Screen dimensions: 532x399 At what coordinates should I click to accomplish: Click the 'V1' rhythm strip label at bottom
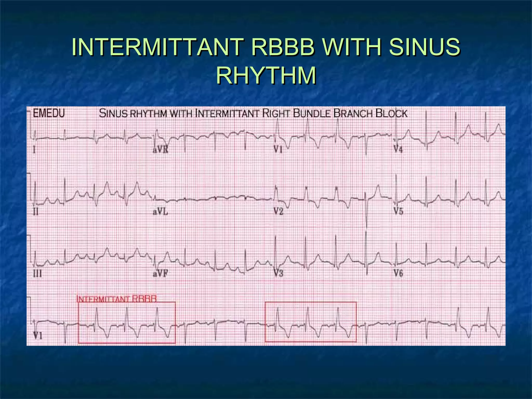38,336
